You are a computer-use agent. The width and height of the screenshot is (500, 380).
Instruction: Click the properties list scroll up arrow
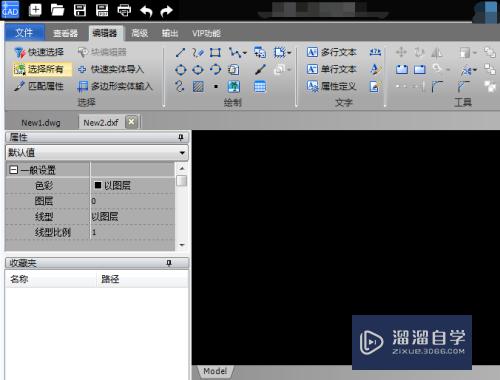(x=182, y=168)
